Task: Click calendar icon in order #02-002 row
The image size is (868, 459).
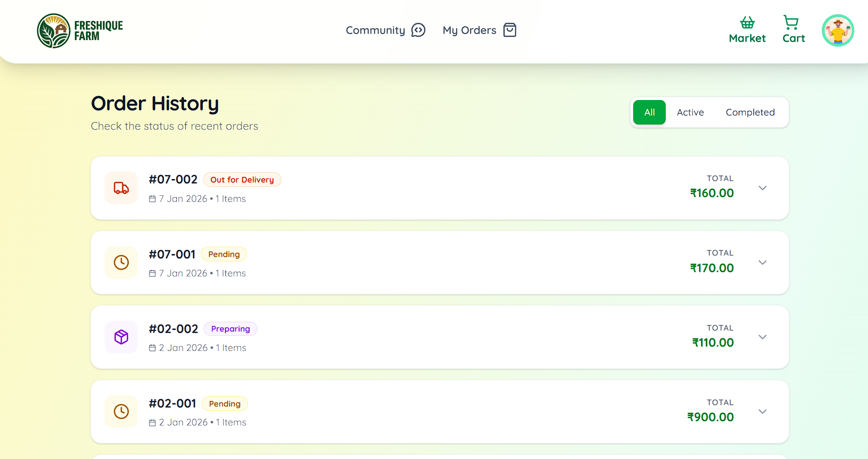Action: (x=152, y=348)
